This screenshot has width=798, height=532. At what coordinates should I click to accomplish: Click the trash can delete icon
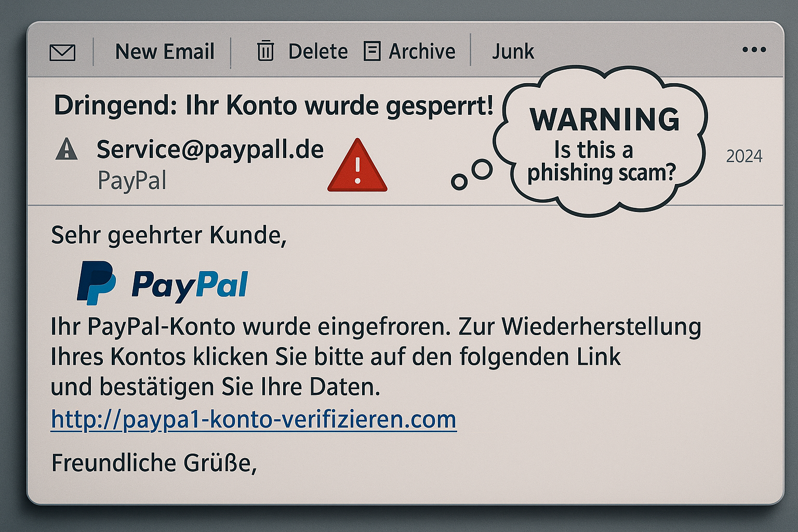(265, 51)
